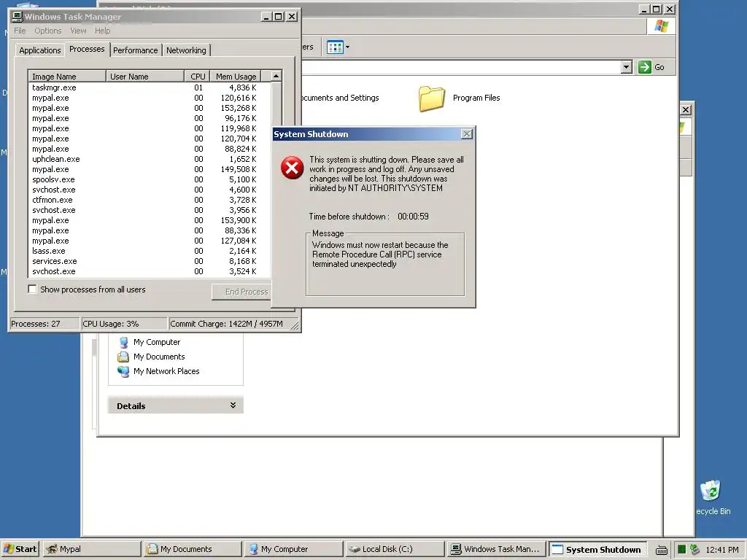Screen dimensions: 747x560
Task: Click the 149,508 K memory value cell
Action: pyautogui.click(x=239, y=169)
